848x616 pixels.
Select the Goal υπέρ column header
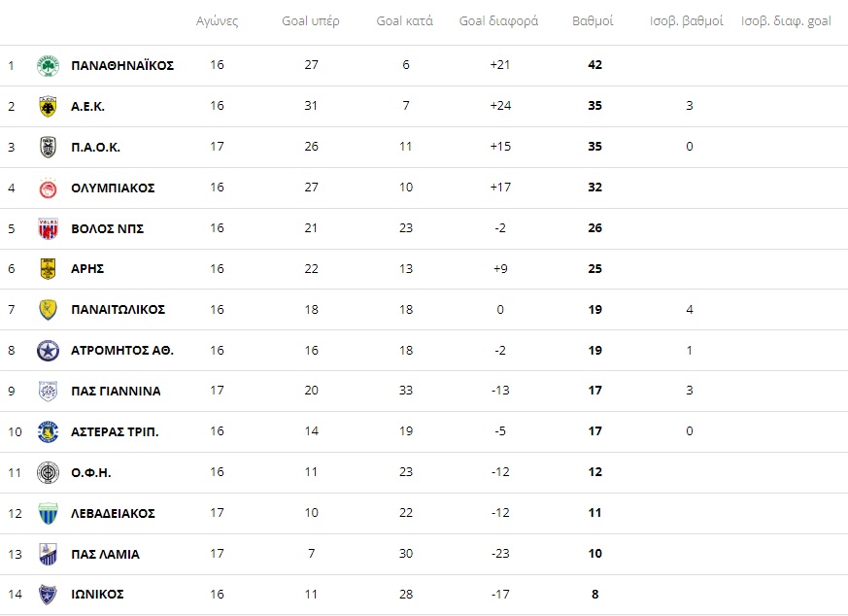tap(311, 21)
